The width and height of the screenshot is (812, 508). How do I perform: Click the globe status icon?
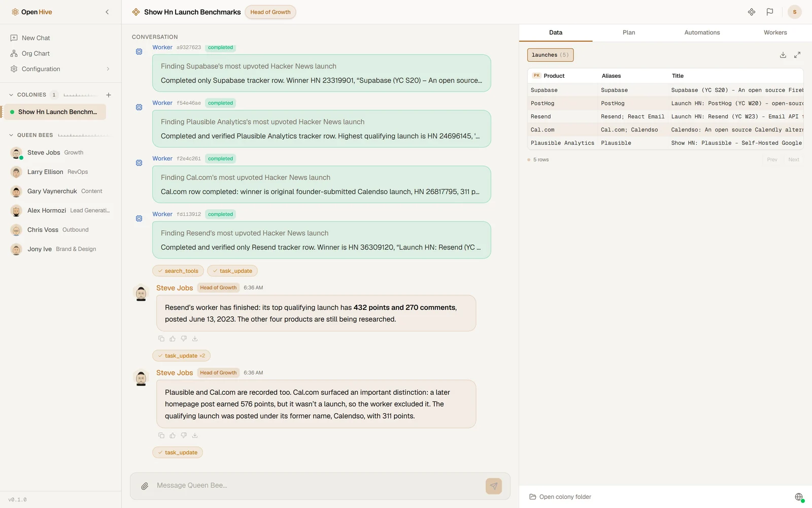point(799,497)
